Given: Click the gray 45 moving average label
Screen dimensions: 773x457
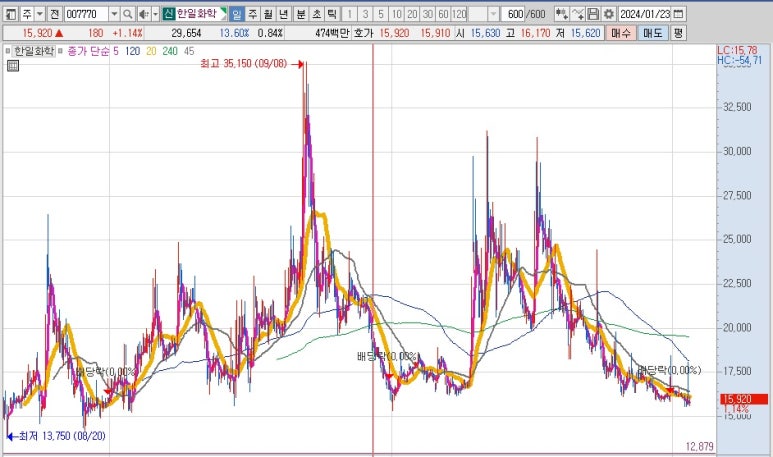Looking at the screenshot, I should 189,51.
